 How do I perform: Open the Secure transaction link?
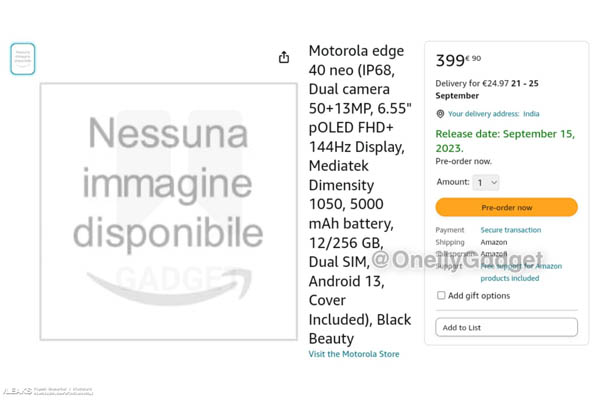point(510,230)
